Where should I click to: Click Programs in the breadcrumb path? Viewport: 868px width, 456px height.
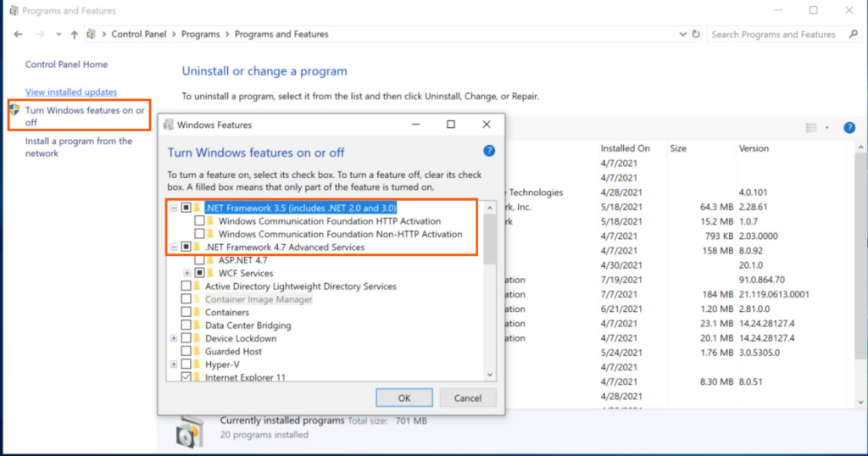200,35
